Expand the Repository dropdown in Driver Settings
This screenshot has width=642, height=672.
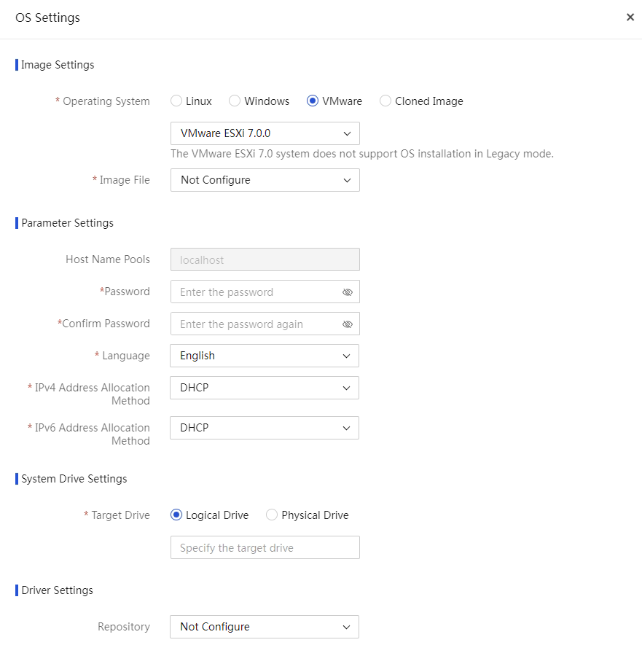265,627
